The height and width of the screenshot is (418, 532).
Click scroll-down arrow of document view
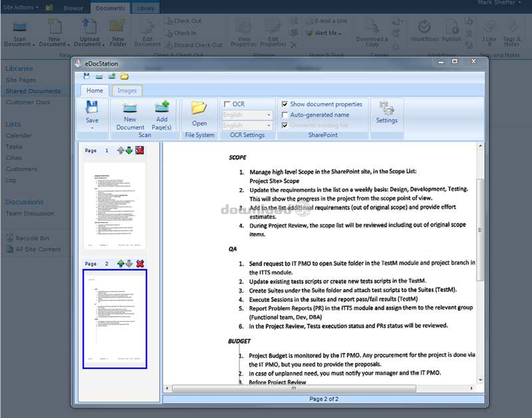[x=480, y=380]
